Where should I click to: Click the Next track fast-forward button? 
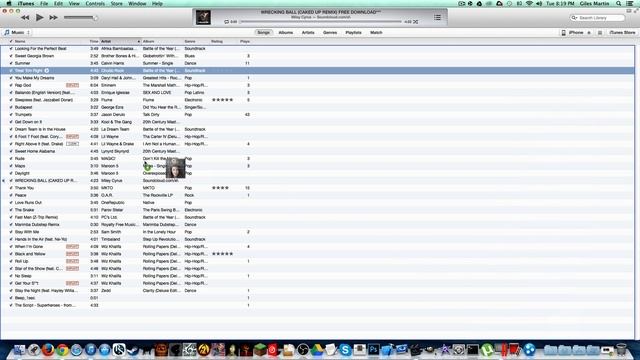coord(53,18)
